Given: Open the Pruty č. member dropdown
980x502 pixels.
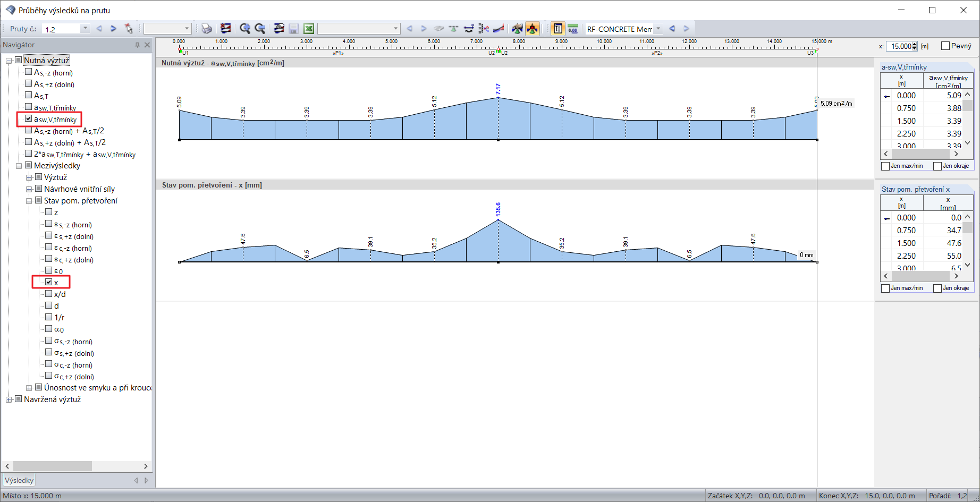Looking at the screenshot, I should point(85,29).
